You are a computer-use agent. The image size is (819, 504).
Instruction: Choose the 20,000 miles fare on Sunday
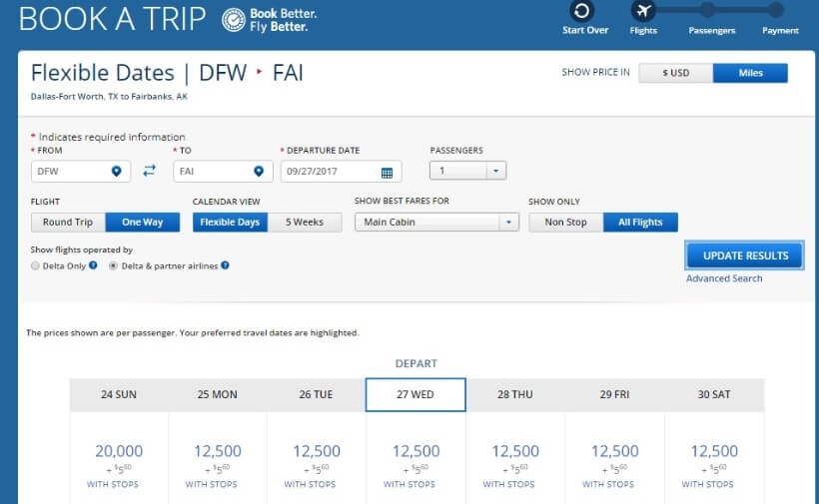(119, 451)
